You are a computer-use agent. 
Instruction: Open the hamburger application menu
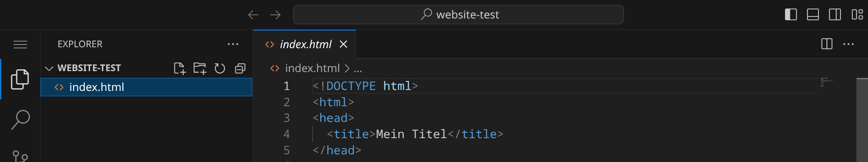(20, 45)
